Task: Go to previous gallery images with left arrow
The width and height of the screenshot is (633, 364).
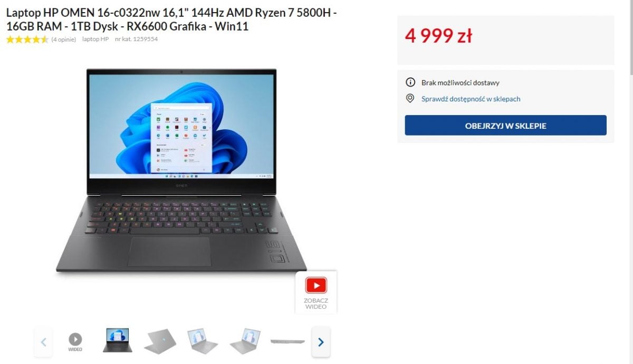Action: [44, 342]
